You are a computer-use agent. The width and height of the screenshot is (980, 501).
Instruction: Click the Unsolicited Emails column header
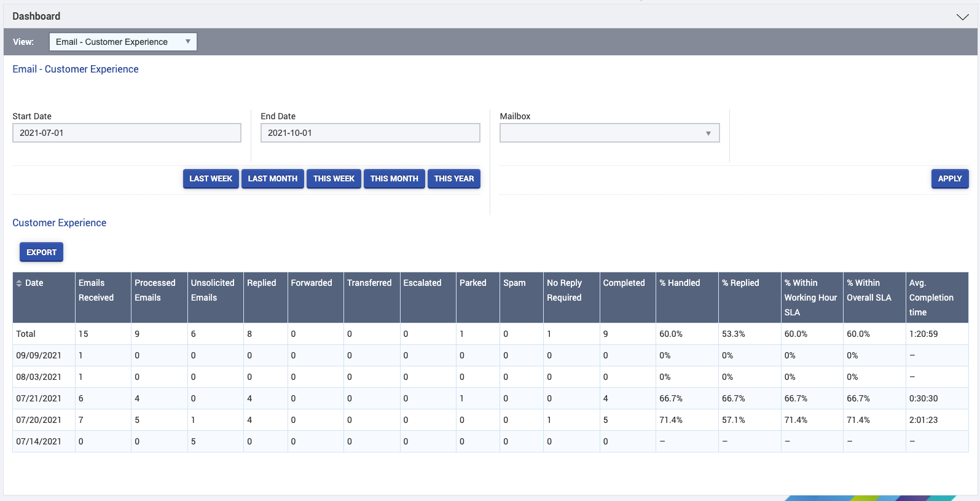tap(213, 290)
